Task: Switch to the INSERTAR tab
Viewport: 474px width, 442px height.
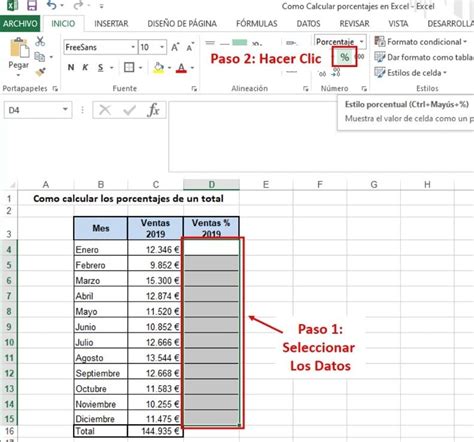Action: click(x=111, y=24)
